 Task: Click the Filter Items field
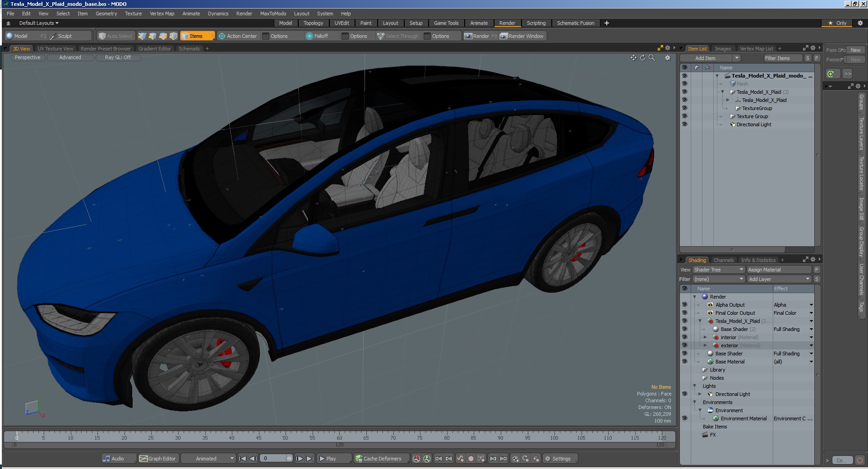click(783, 58)
